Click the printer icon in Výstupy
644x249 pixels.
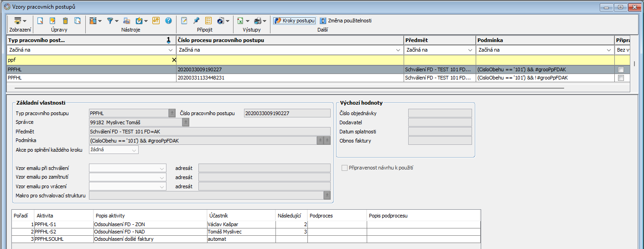[x=258, y=21]
